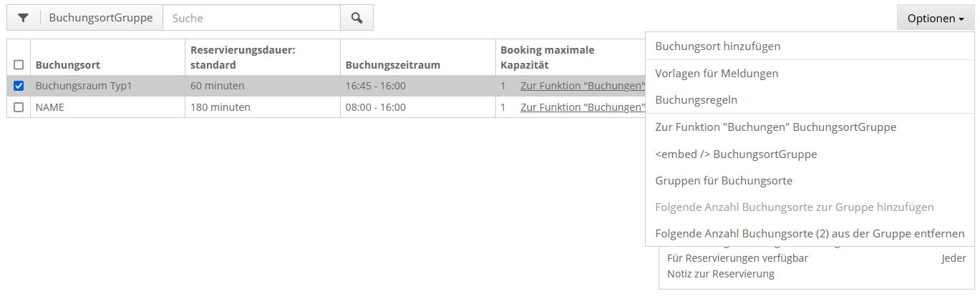This screenshot has width=980, height=296.
Task: Select Zur Funktion "Buchungen" BuchungsortGruppe menu item
Action: (x=775, y=127)
